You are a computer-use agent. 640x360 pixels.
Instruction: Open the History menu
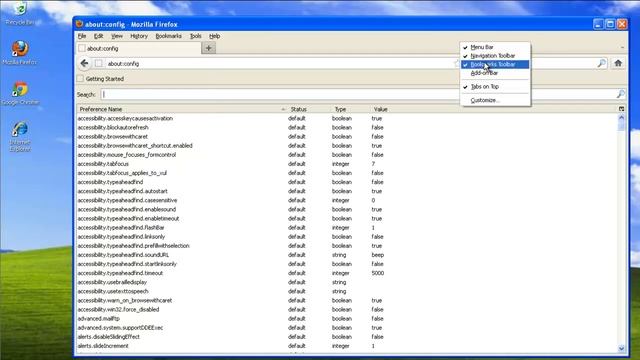[x=139, y=36]
